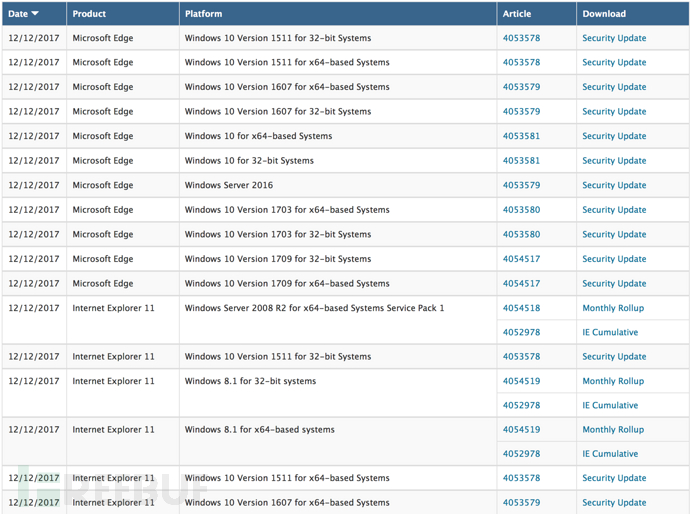Open article 4053579 for Edge 1607 x64-based
Viewport: 690px width, 514px height.
tap(521, 87)
